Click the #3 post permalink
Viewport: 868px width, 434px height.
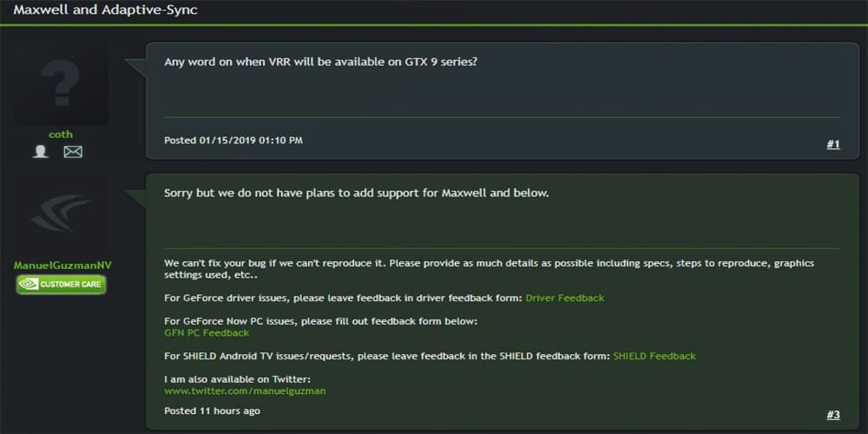coord(832,415)
